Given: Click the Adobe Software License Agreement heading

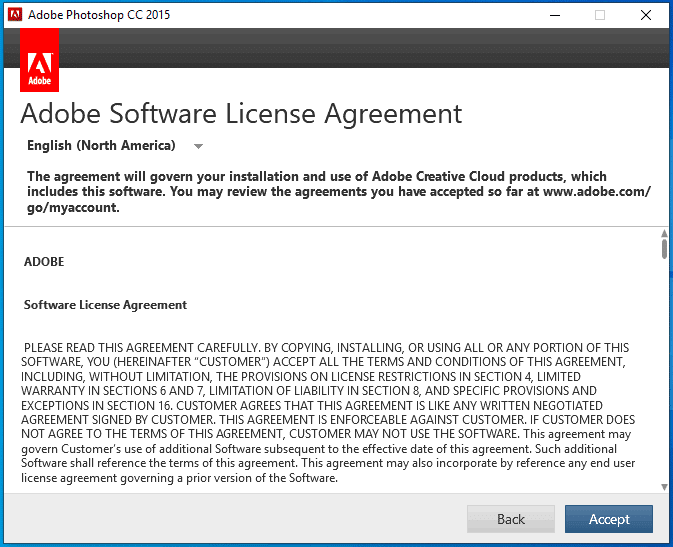Looking at the screenshot, I should (241, 113).
